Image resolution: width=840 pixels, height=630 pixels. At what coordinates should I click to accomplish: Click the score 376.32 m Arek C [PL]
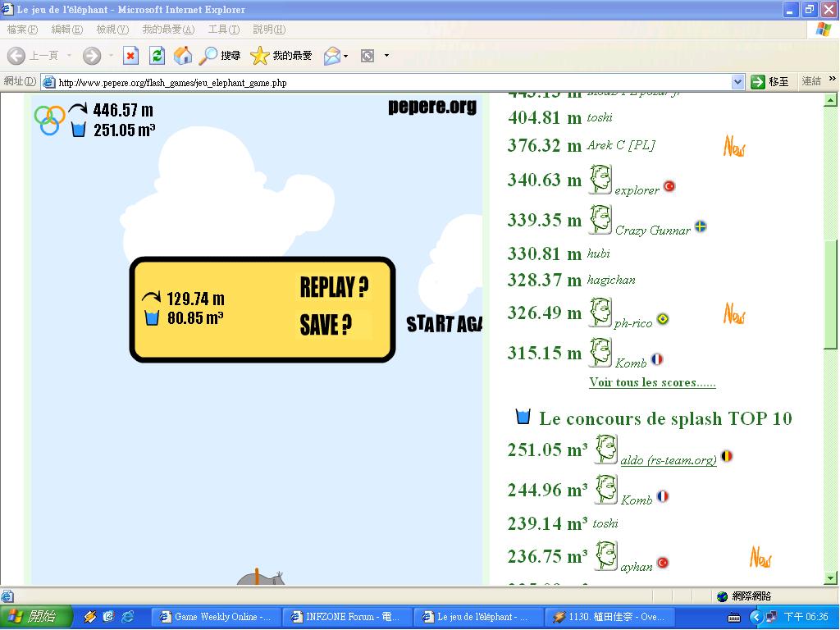(582, 144)
